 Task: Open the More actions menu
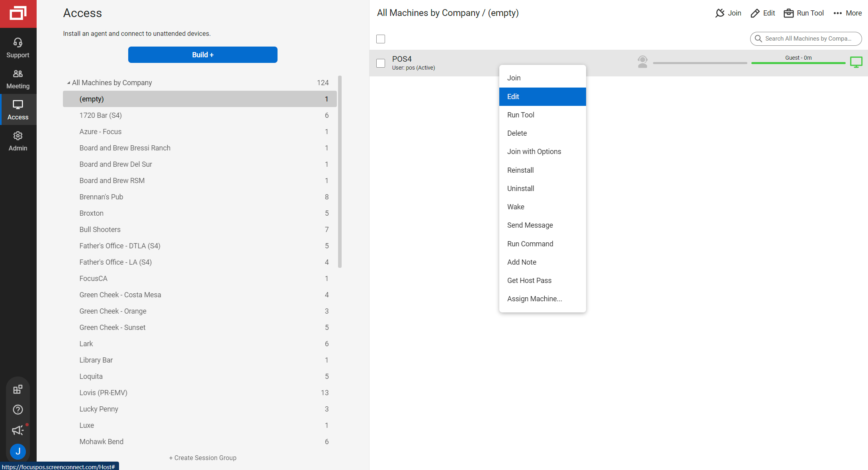tap(847, 13)
